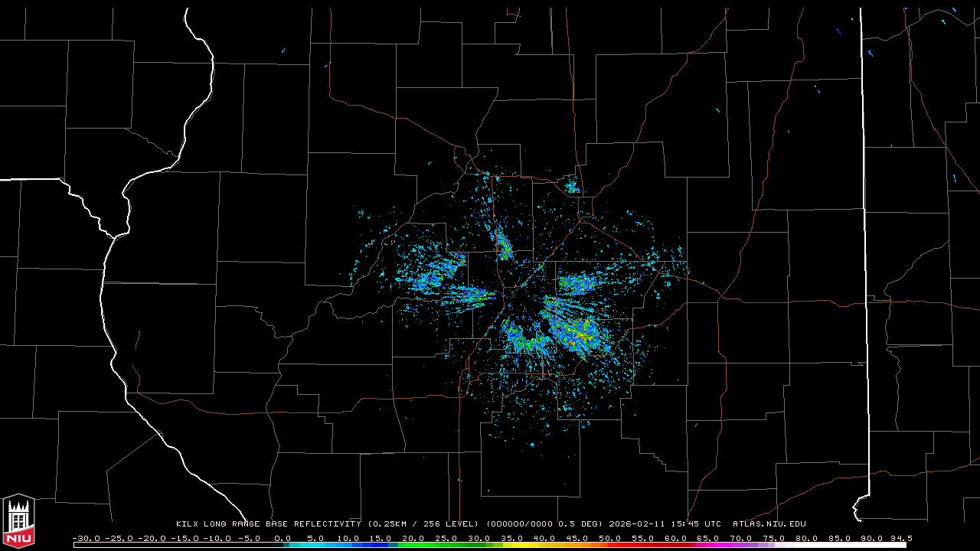Click the 20.0 scale label
The image size is (980, 551).
413,538
